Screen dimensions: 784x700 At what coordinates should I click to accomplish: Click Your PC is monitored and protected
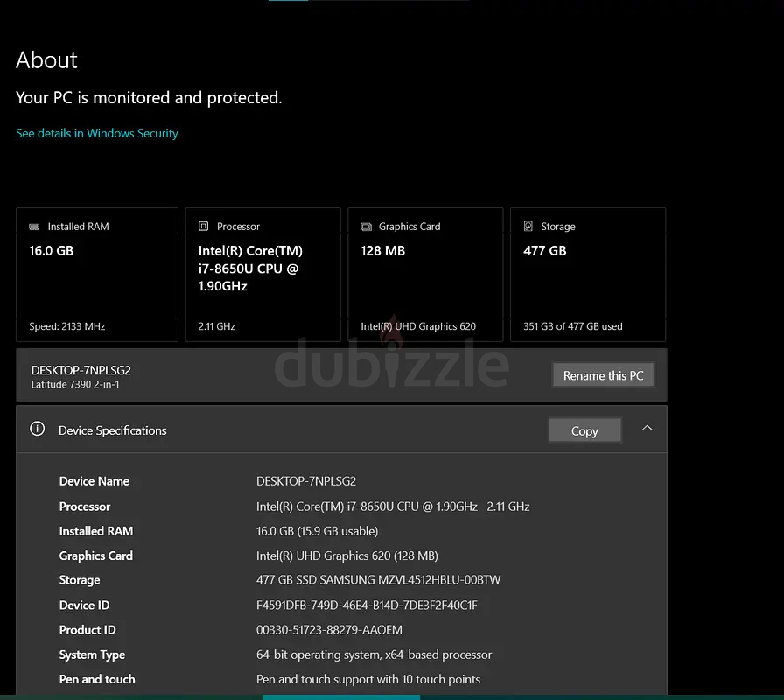[149, 97]
